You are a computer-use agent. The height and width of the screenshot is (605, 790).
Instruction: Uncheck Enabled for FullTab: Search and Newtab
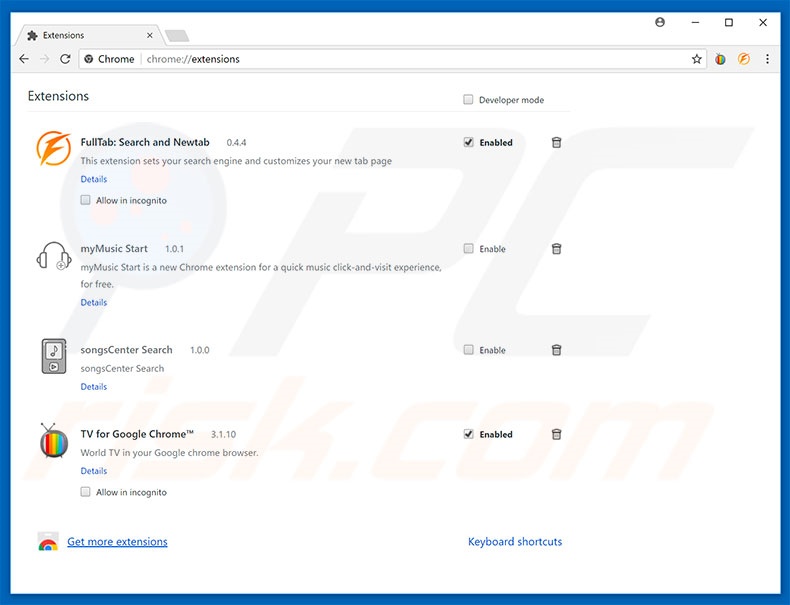click(x=469, y=142)
